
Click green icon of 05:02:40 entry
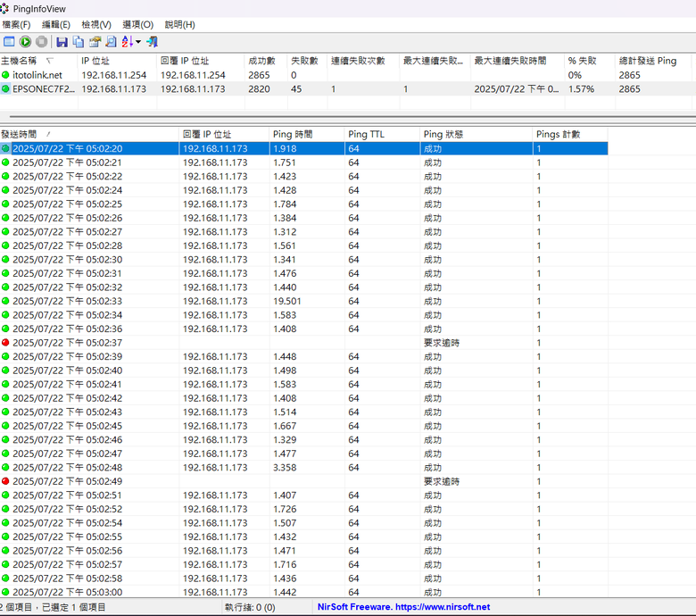click(5, 370)
